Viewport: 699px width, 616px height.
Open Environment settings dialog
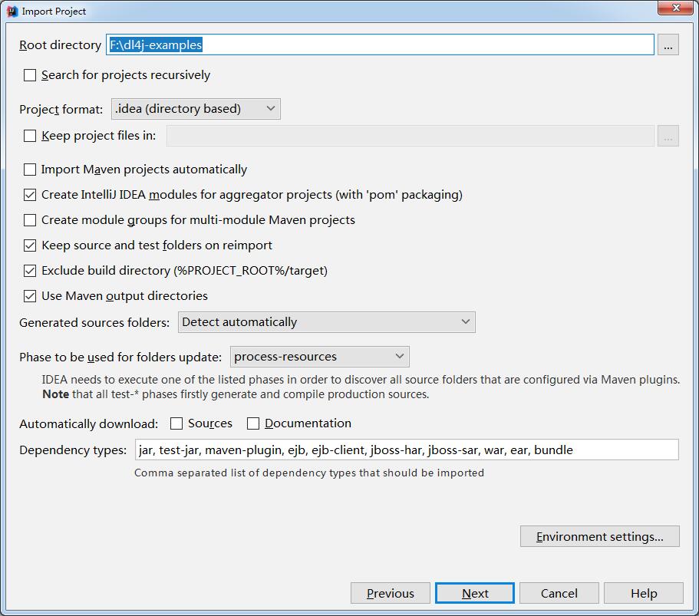coord(599,536)
